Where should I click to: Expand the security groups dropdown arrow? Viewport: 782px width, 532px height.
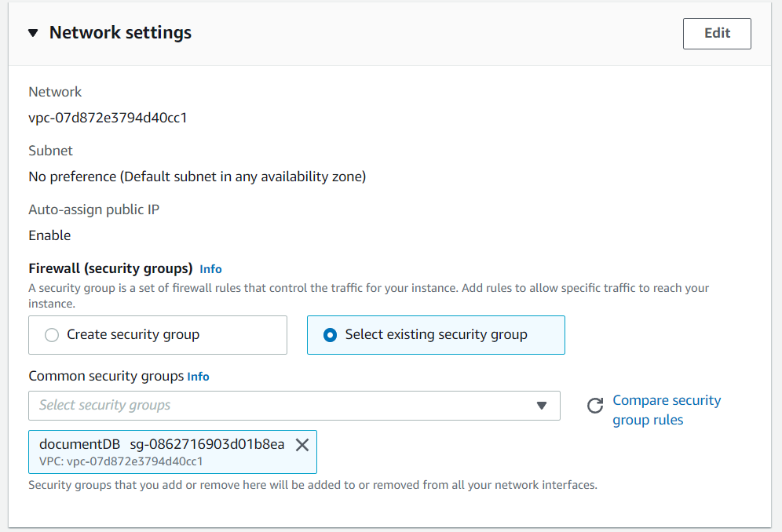coord(542,406)
